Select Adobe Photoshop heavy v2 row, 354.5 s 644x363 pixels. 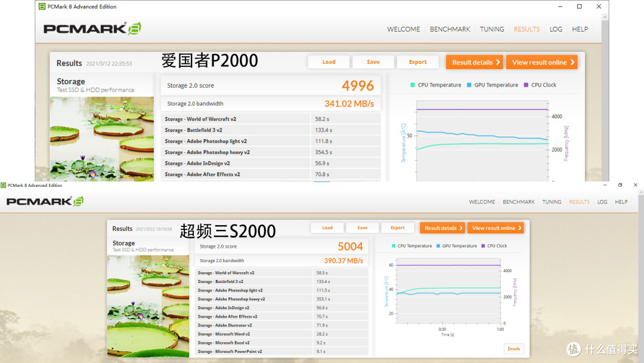click(x=271, y=152)
